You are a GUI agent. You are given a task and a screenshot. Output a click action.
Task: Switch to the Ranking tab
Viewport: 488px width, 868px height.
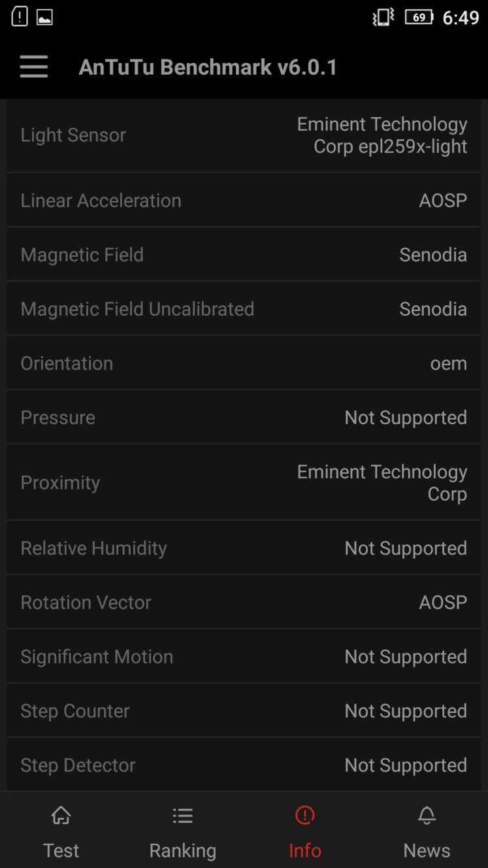[x=182, y=830]
